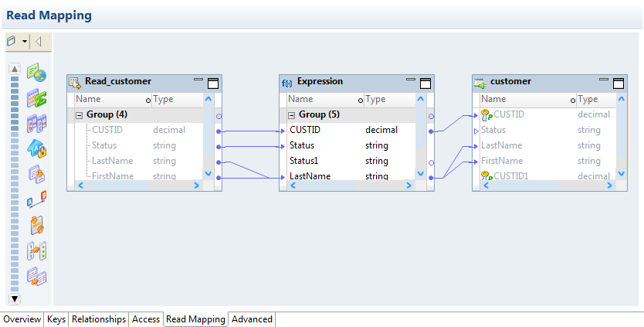Select the A-to-B link palette icon

click(x=37, y=200)
